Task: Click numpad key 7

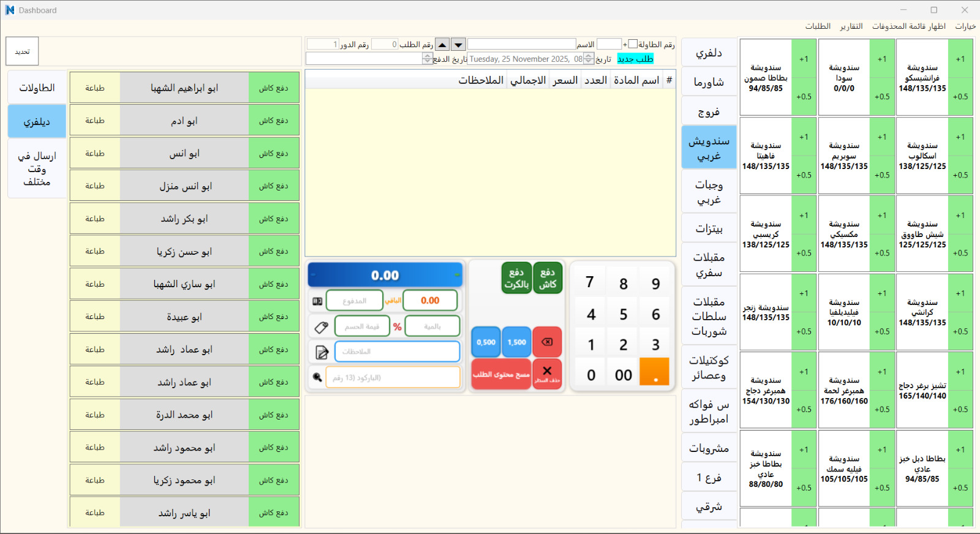Action: point(590,282)
